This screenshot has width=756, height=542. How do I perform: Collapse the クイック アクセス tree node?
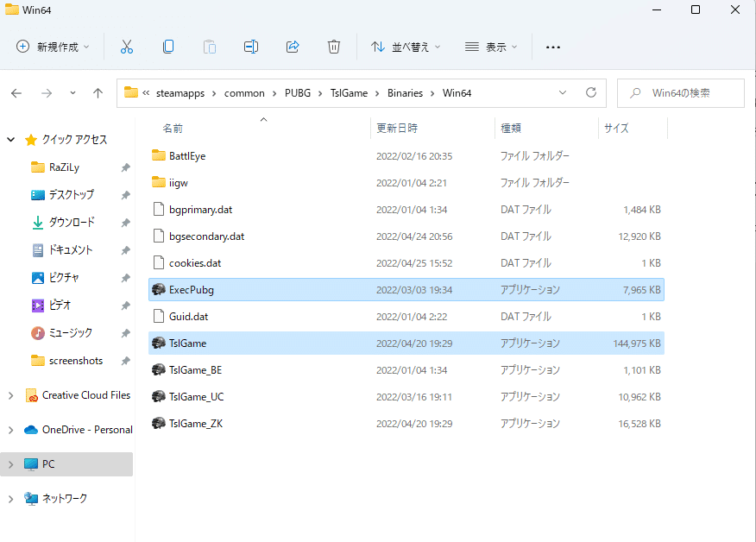10,140
